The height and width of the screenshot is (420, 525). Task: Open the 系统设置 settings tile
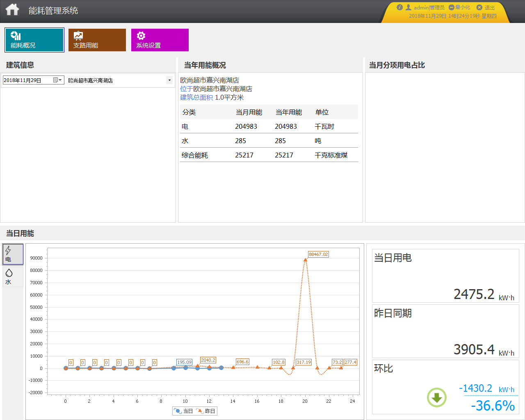(160, 40)
